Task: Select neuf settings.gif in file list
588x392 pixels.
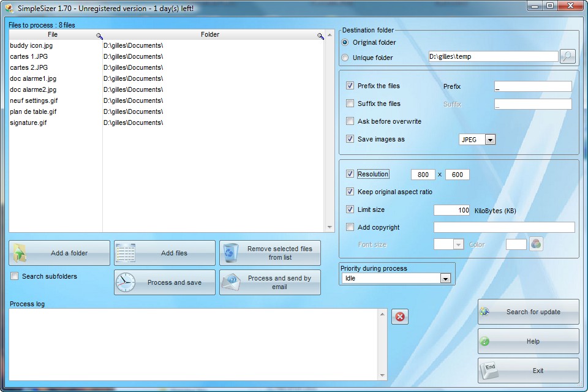Action: pyautogui.click(x=34, y=100)
